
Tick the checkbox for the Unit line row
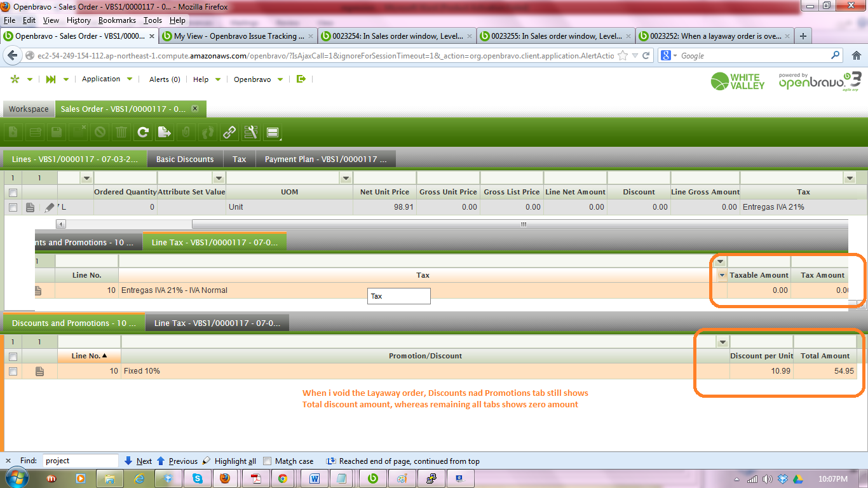(13, 207)
